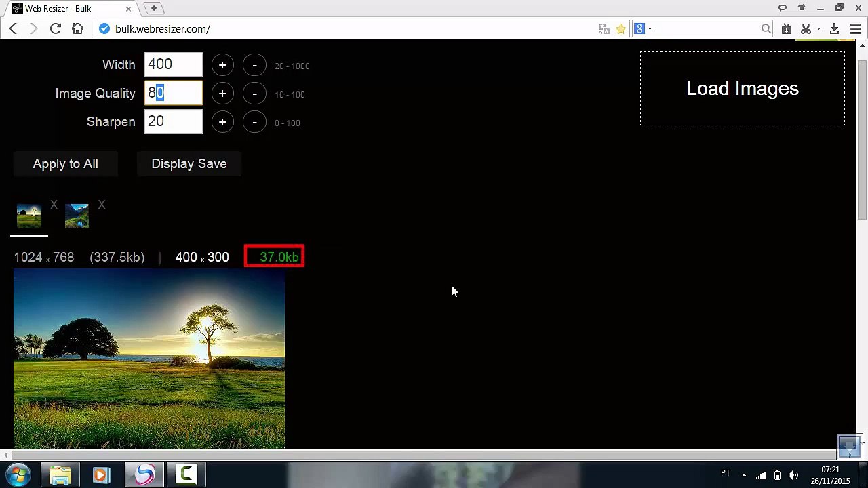Click the resized preview image

pos(149,359)
